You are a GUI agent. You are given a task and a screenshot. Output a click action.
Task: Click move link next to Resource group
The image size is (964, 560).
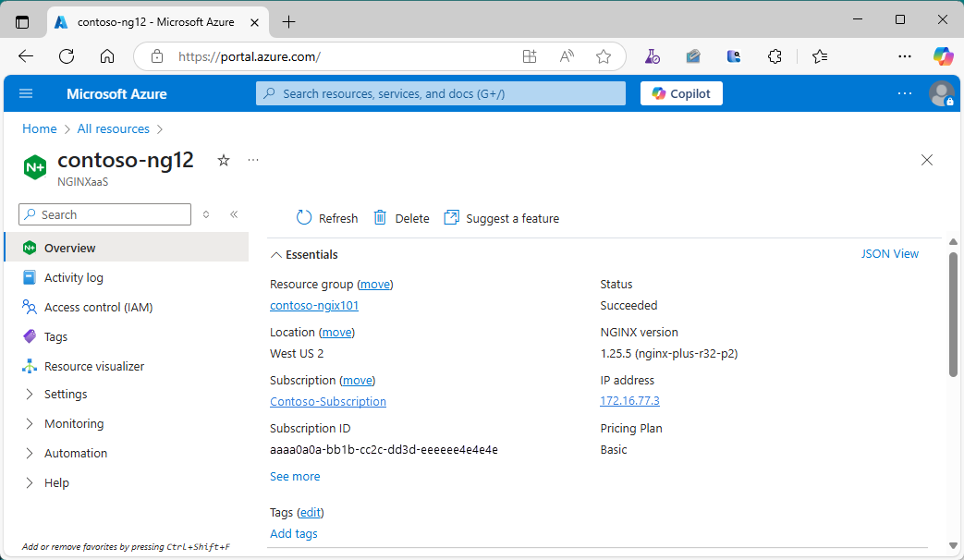pos(375,284)
